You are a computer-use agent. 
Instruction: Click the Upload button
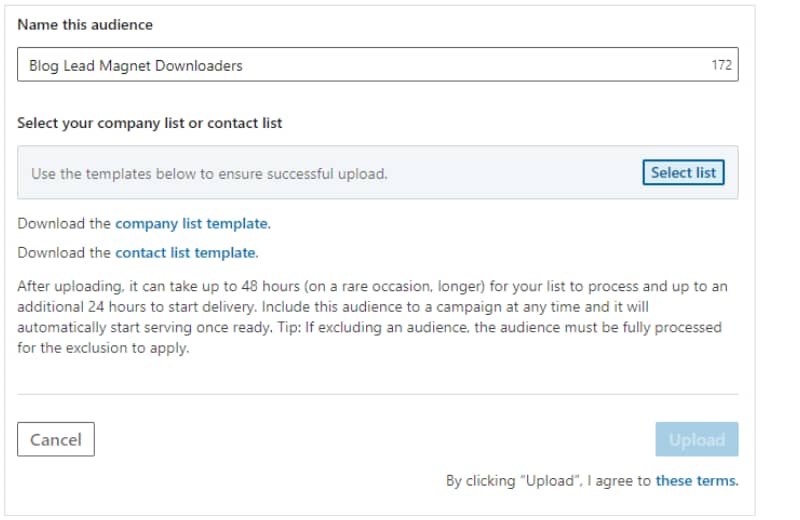click(x=696, y=439)
